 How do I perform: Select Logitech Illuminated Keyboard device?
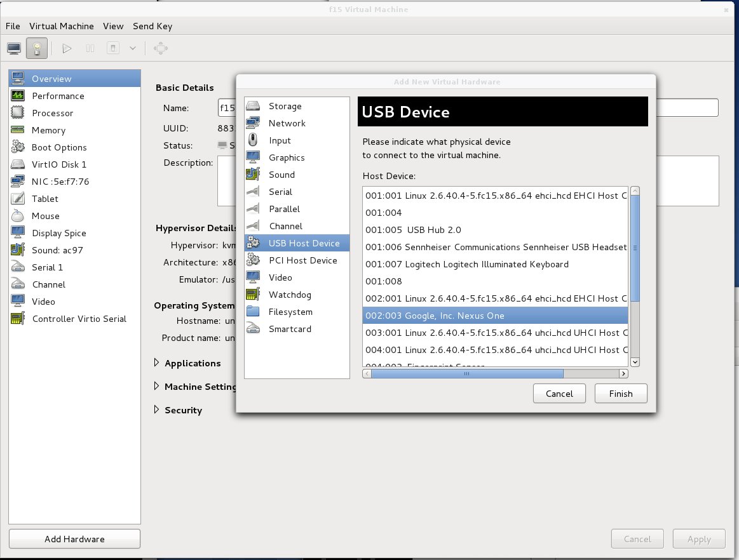pyautogui.click(x=496, y=264)
